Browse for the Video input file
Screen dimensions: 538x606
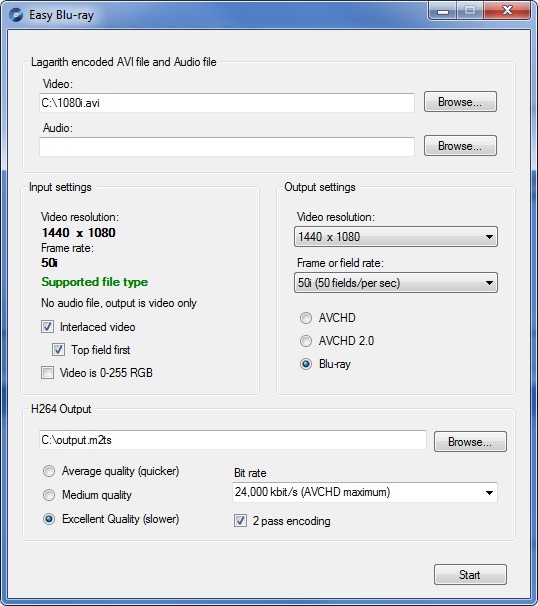(x=460, y=102)
